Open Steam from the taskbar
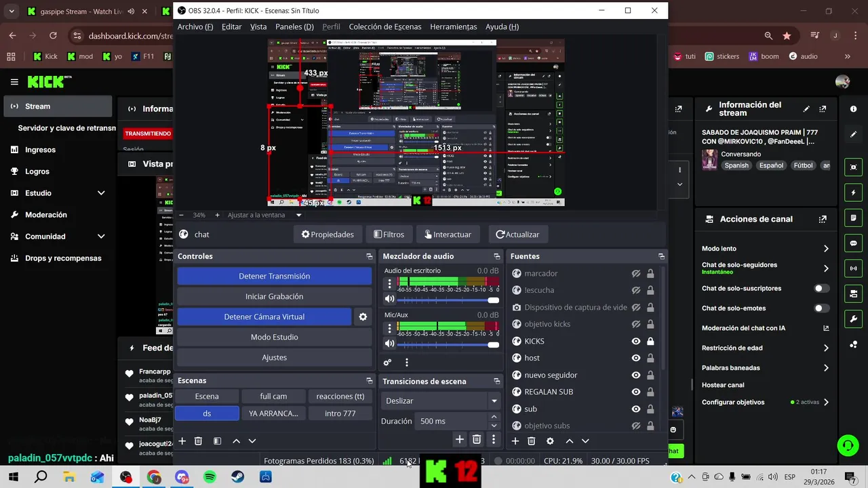The height and width of the screenshot is (488, 868). click(238, 477)
